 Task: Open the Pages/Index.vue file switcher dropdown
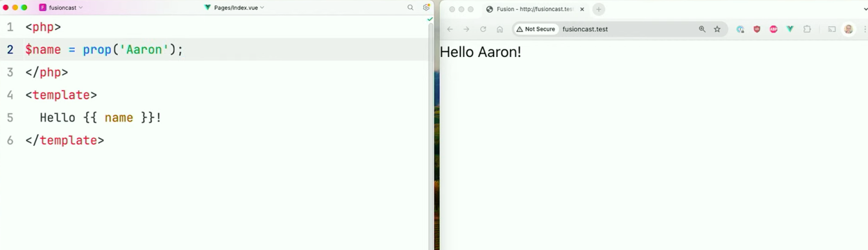(x=235, y=8)
